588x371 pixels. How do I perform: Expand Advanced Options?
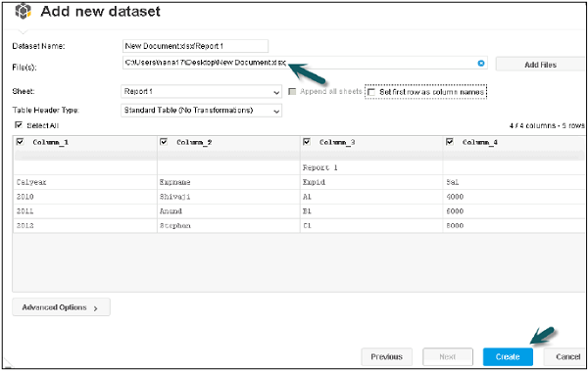click(61, 307)
